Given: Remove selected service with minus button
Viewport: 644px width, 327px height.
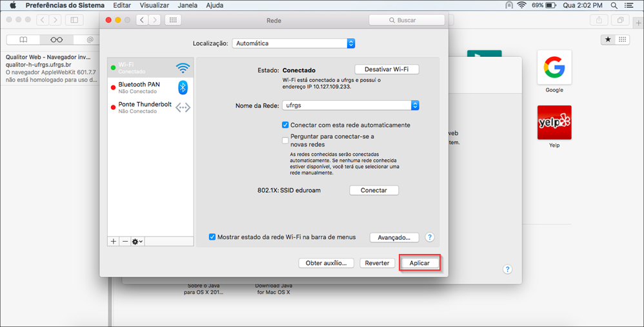Looking at the screenshot, I should 125,242.
